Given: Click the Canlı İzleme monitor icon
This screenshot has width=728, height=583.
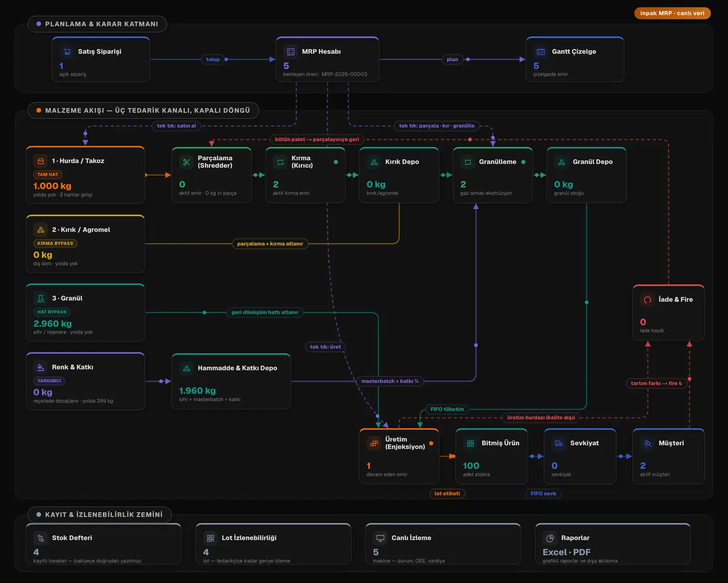Looking at the screenshot, I should [380, 538].
